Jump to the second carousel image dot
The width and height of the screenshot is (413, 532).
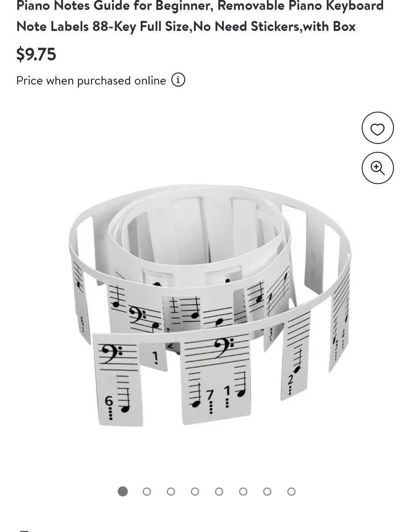point(147,491)
